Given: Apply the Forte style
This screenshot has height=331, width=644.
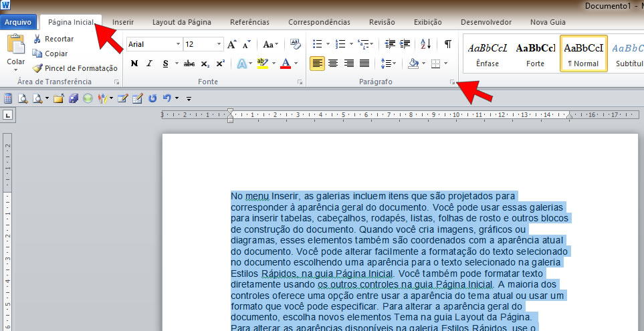Looking at the screenshot, I should coord(535,53).
